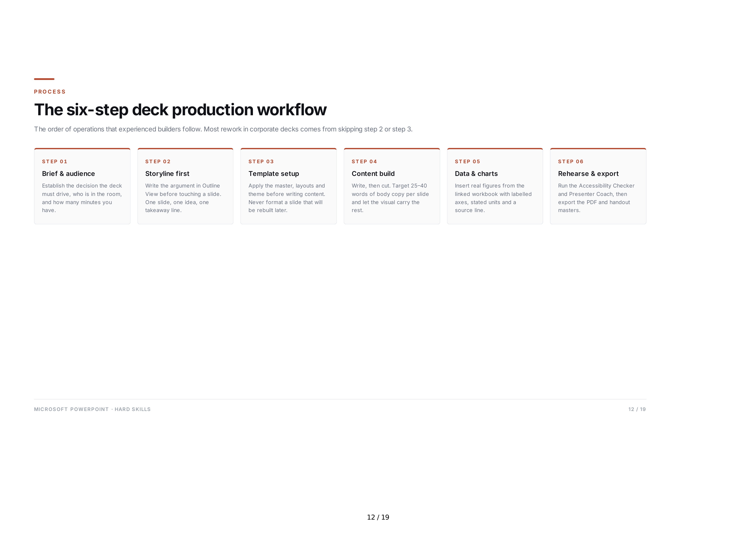Click the subtitle beginning 'The order of operations'

tap(223, 129)
